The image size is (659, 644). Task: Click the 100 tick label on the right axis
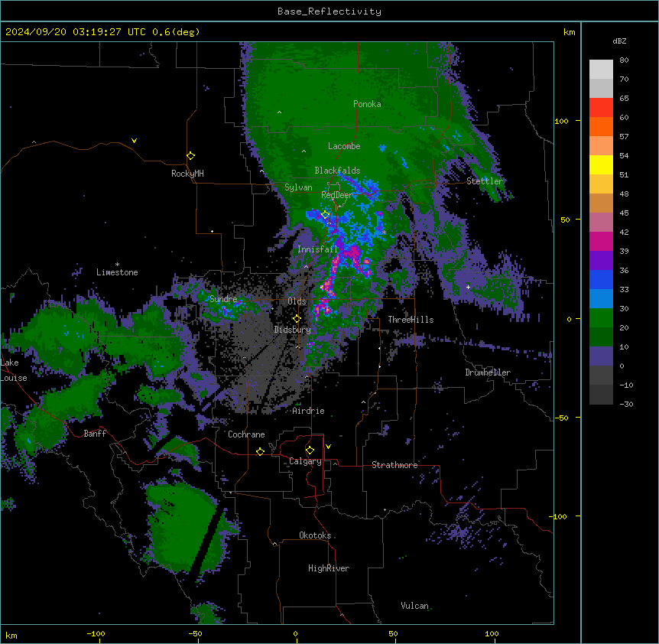(x=561, y=121)
